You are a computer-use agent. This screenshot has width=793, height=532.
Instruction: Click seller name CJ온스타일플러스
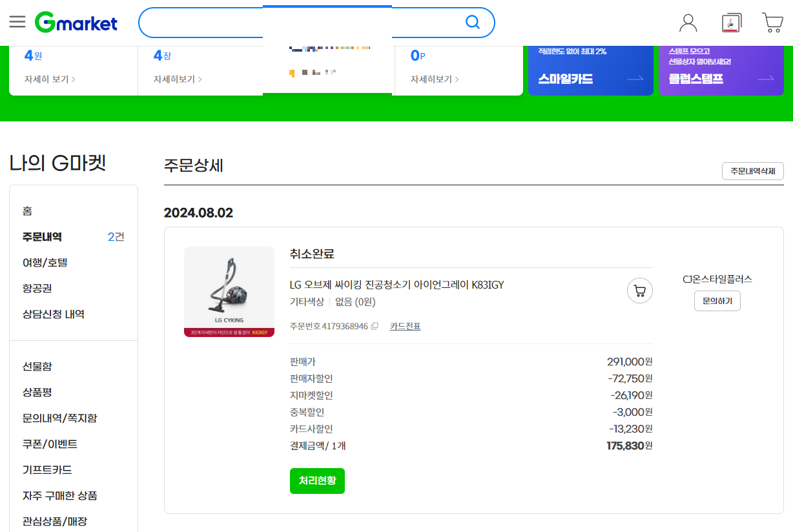click(717, 280)
